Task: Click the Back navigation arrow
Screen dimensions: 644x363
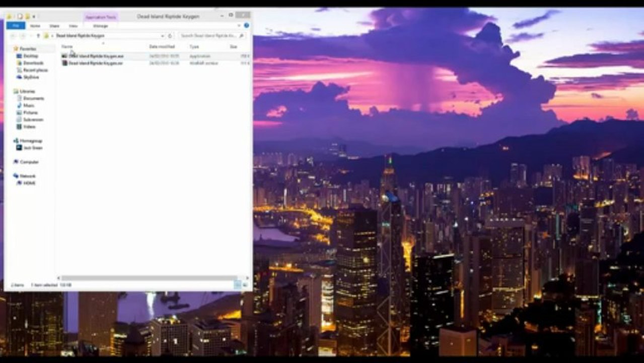Action: tap(13, 36)
